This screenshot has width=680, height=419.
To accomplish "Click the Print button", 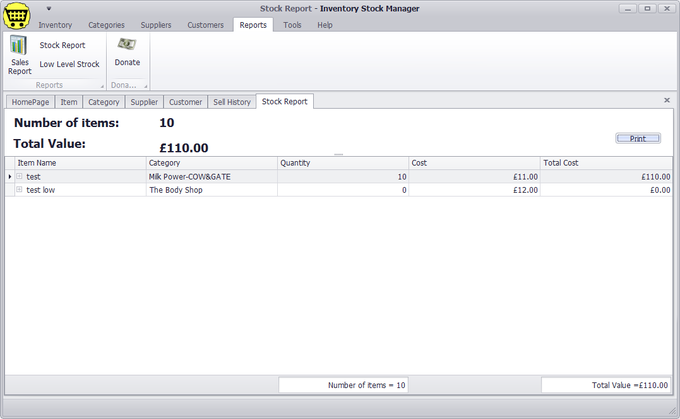I will coord(638,138).
